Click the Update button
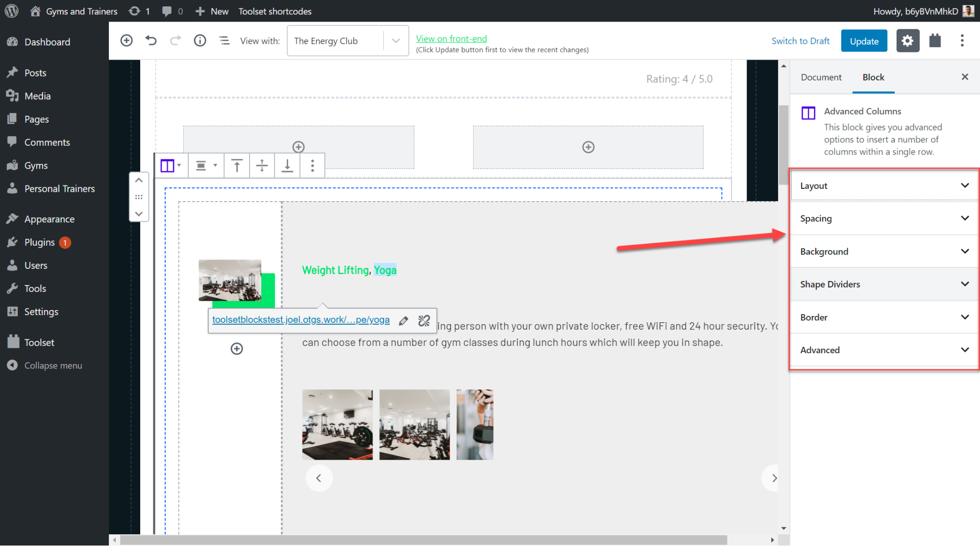 tap(864, 41)
